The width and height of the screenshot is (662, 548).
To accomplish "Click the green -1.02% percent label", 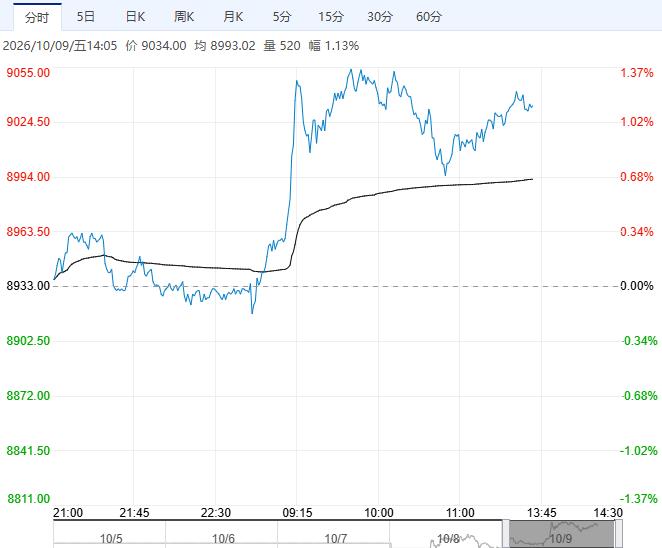I will (x=638, y=450).
